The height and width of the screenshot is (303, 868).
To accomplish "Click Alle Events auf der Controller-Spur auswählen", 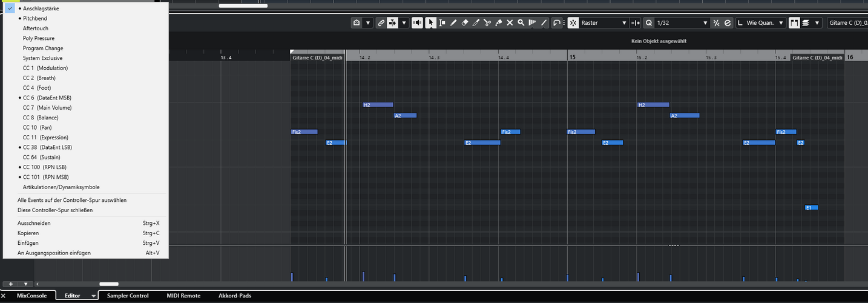I will [x=85, y=200].
